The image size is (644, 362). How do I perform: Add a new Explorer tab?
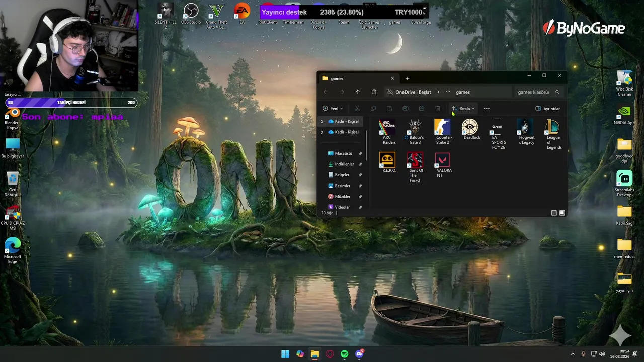click(x=407, y=78)
